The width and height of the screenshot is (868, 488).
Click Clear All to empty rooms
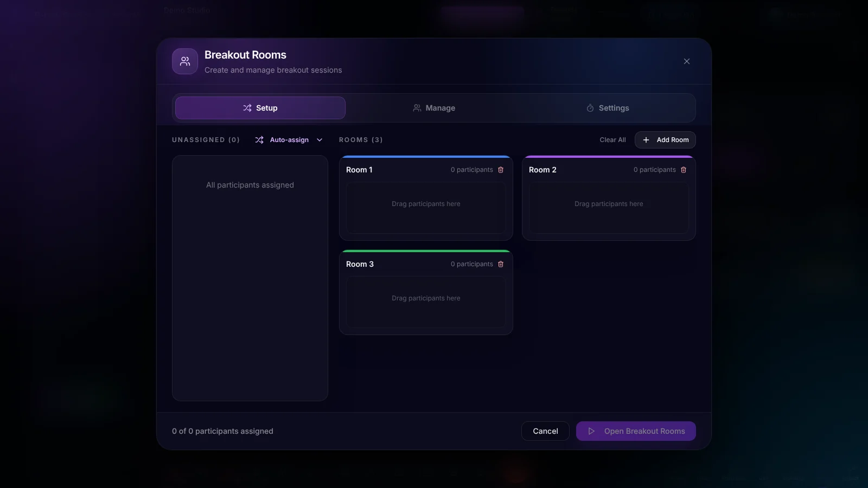tap(612, 140)
